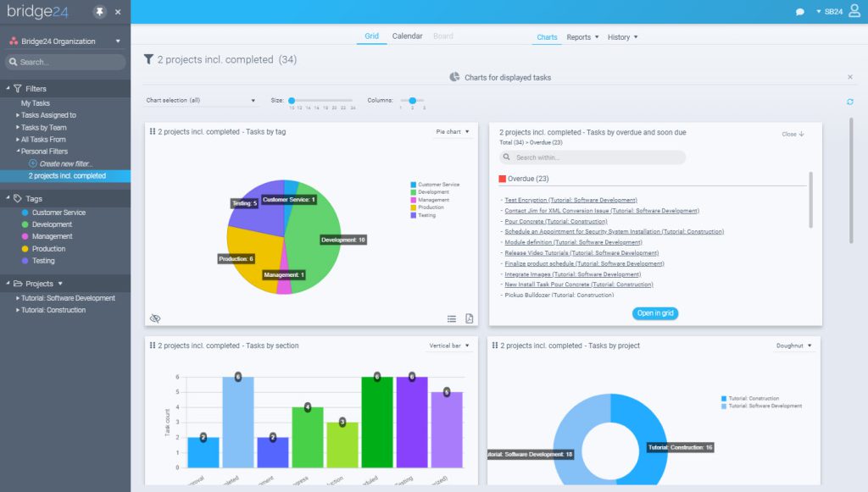Collapse the Tags section

point(8,198)
